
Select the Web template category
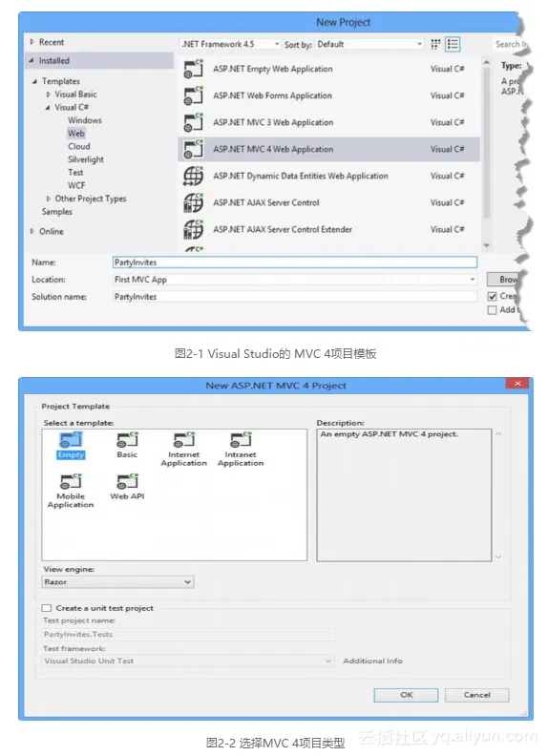pos(76,134)
